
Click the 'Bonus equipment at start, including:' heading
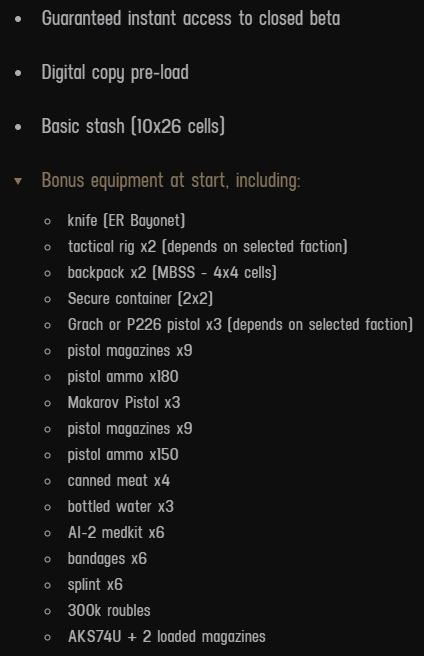[x=171, y=180]
